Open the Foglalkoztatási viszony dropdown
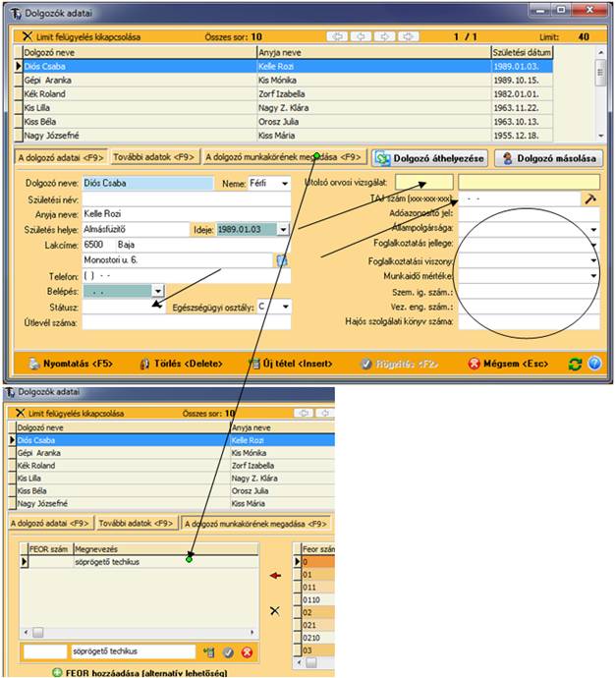The image size is (616, 678). [x=594, y=260]
